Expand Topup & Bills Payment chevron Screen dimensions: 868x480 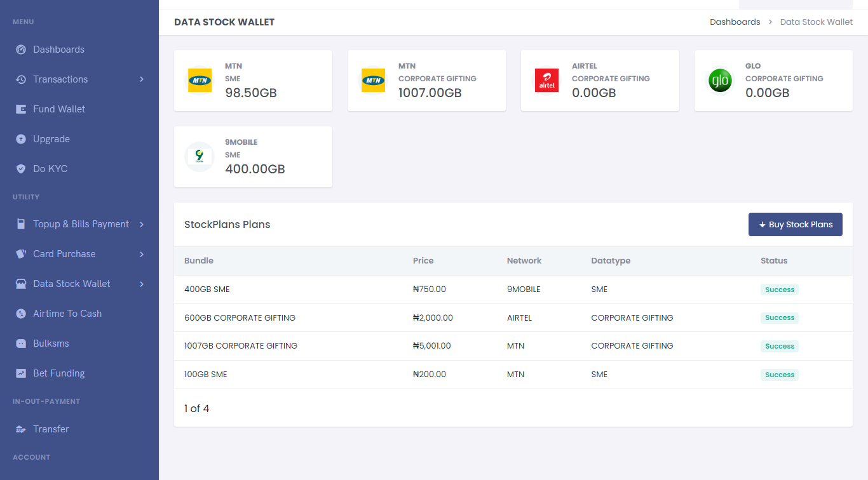click(x=142, y=224)
